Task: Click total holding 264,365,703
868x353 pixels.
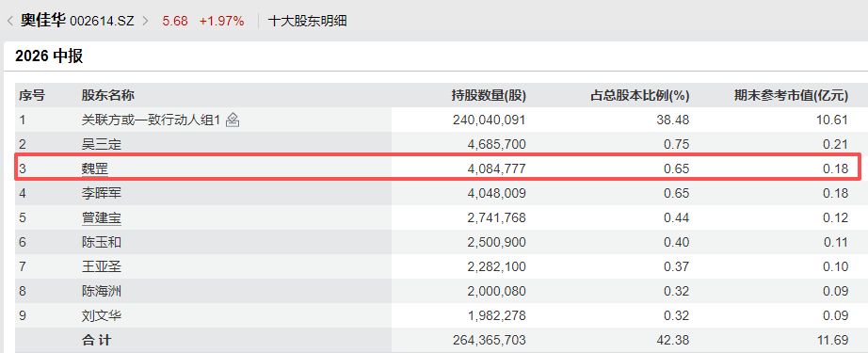Action: coord(490,340)
